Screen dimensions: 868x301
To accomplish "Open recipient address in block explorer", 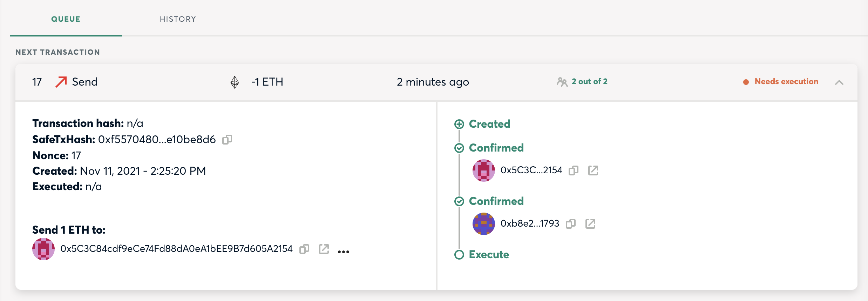I will pyautogui.click(x=324, y=249).
